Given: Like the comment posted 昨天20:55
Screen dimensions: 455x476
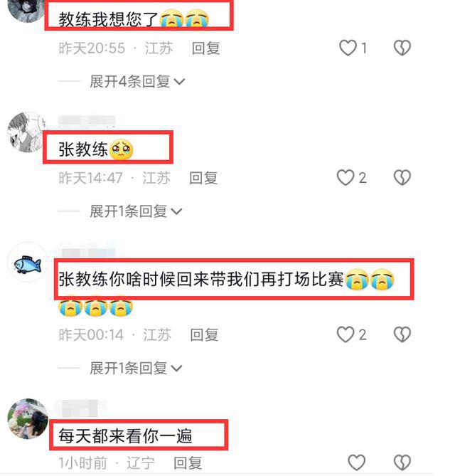Looking at the screenshot, I should coord(348,48).
